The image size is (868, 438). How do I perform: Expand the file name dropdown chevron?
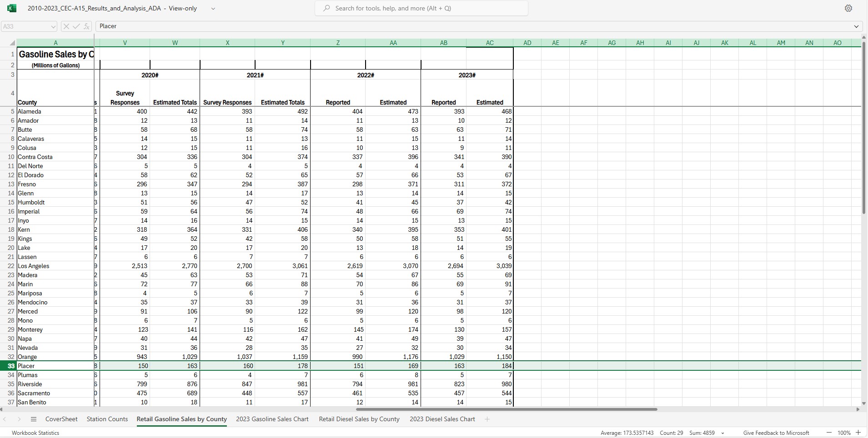pos(213,9)
